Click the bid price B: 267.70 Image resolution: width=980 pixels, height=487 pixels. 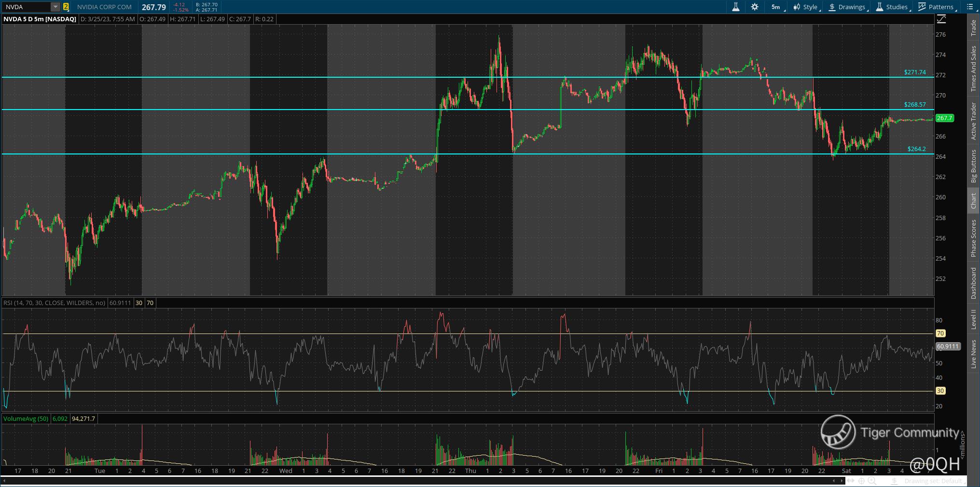tap(207, 4)
